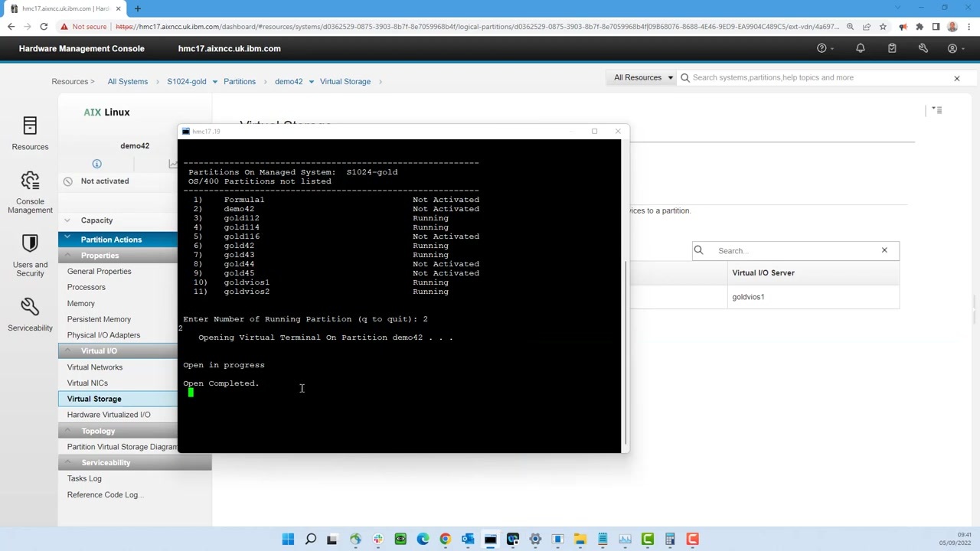This screenshot has width=980, height=551.
Task: Select Virtual Networks menu item
Action: (94, 367)
